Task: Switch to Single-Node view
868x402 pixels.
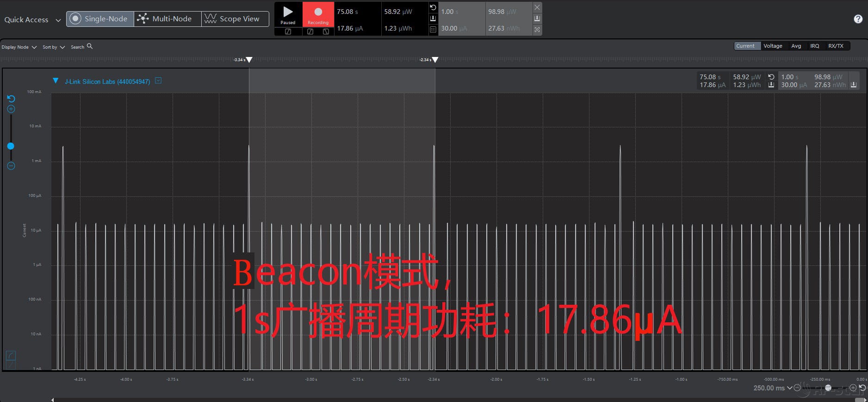Action: (100, 19)
